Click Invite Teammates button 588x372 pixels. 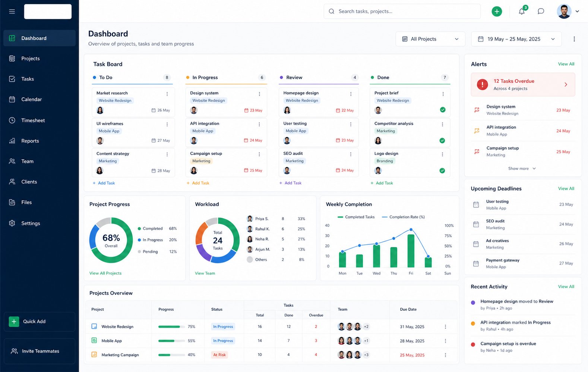click(39, 351)
